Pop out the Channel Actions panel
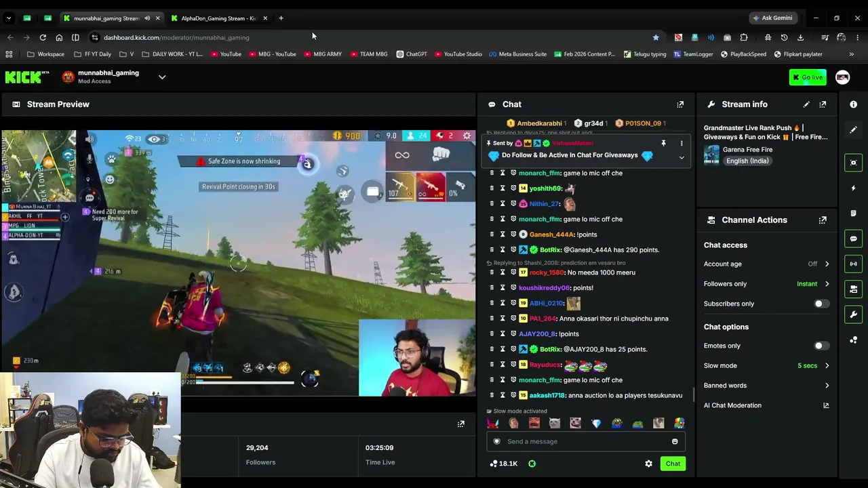The image size is (868, 488). click(823, 220)
